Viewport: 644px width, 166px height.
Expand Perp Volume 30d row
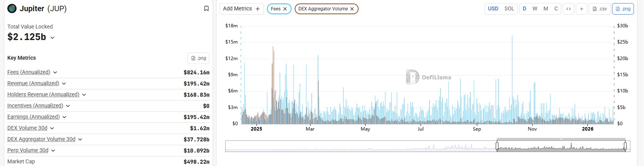53,151
